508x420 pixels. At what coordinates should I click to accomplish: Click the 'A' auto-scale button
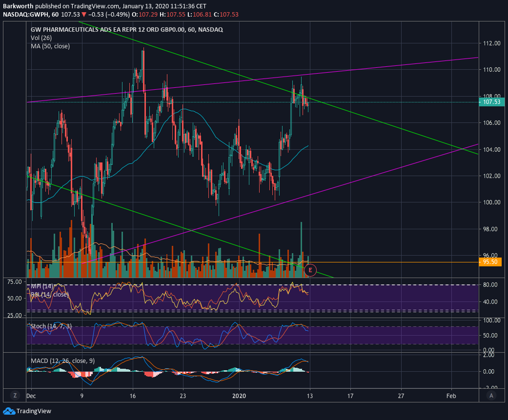(491, 396)
